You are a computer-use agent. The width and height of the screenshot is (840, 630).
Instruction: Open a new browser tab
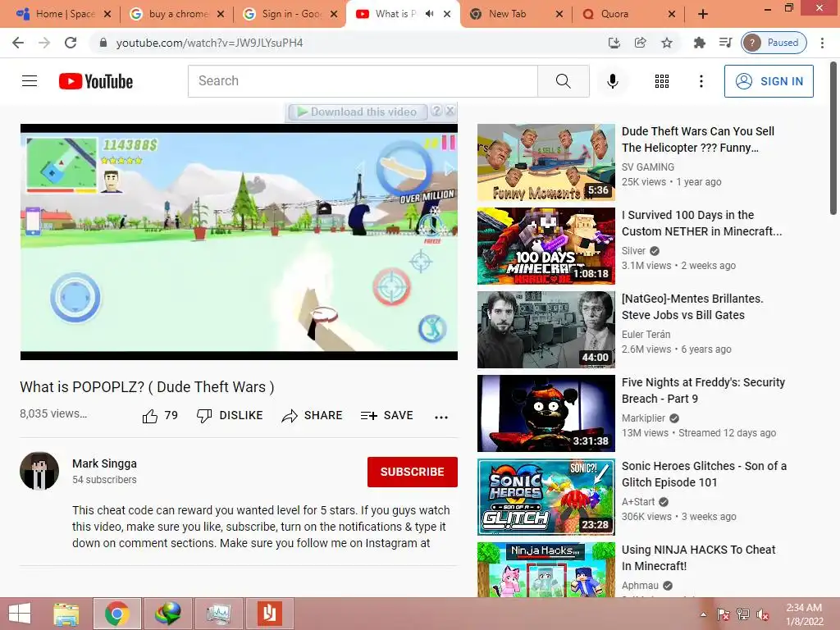click(703, 15)
